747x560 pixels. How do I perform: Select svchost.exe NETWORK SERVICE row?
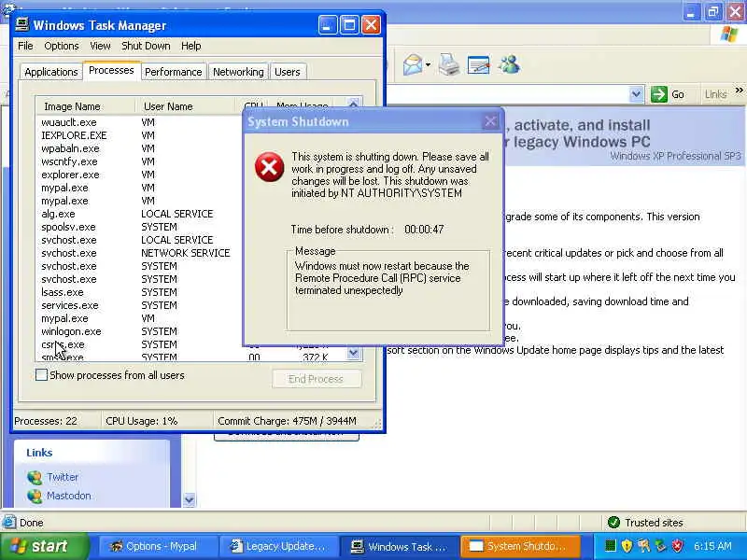coord(141,253)
